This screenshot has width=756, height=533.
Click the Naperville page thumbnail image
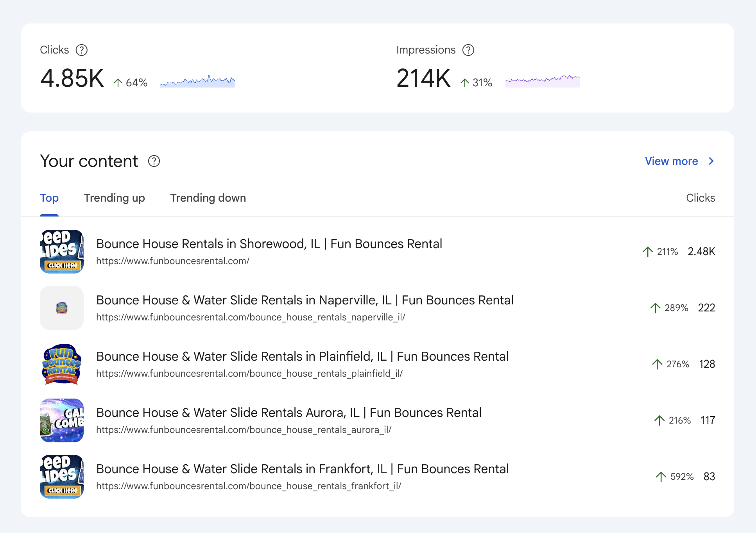coord(62,308)
